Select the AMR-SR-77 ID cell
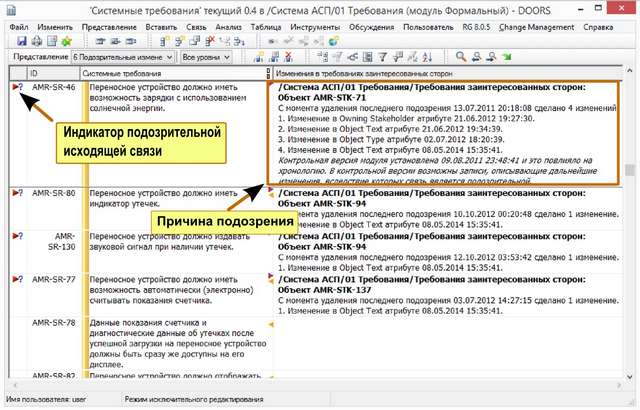640x410 pixels. click(x=53, y=279)
